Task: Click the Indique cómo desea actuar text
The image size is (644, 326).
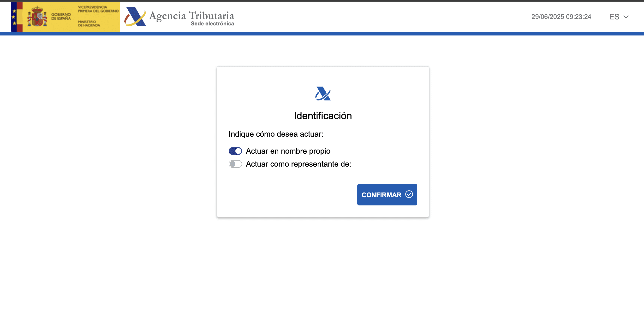Action: click(x=276, y=134)
